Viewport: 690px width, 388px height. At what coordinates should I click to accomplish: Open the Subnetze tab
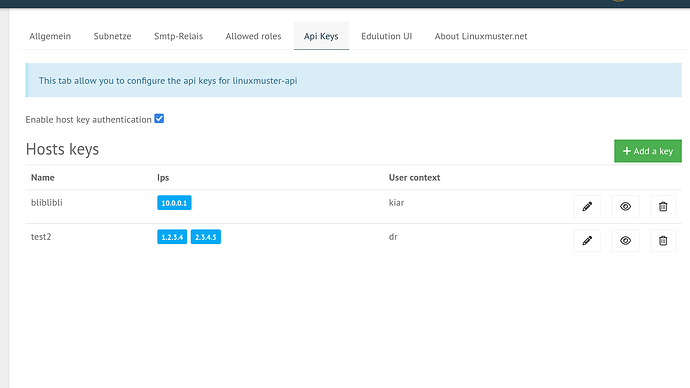point(112,36)
